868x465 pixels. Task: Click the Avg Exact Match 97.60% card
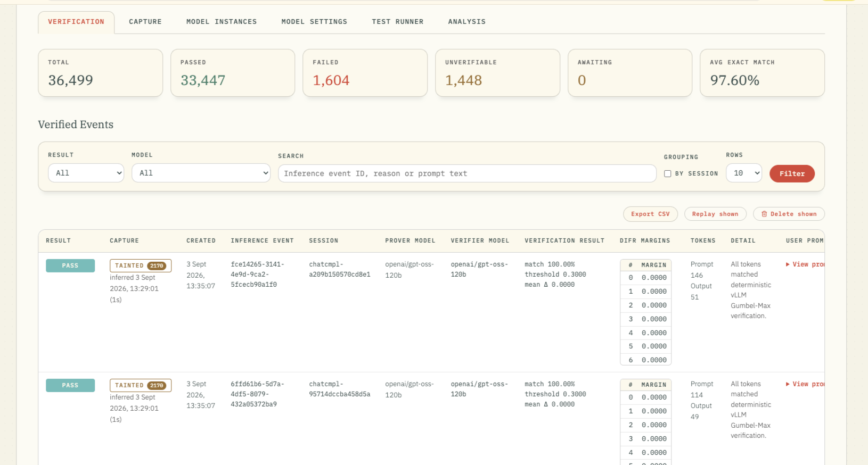(762, 73)
